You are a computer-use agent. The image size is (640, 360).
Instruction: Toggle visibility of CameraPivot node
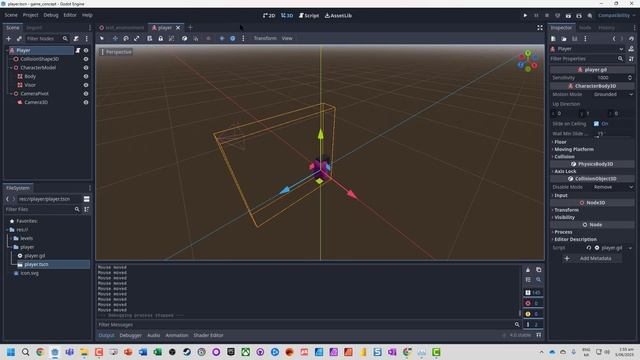[x=86, y=94]
